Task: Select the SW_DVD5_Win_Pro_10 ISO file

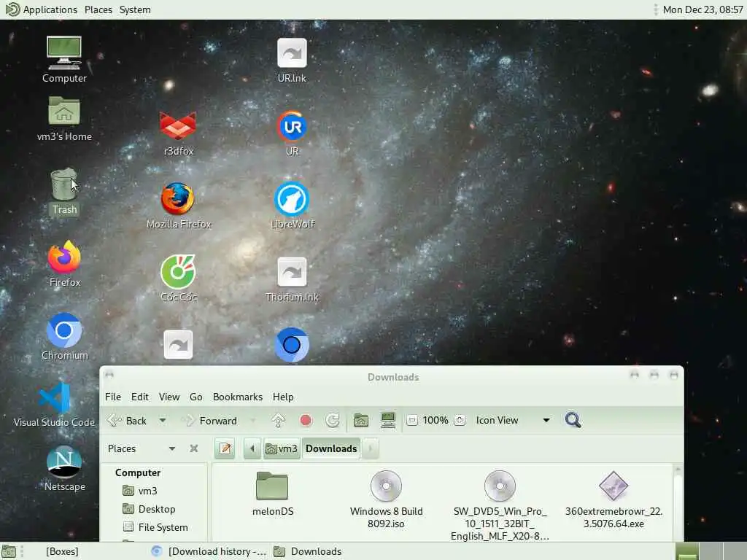Action: pos(500,506)
